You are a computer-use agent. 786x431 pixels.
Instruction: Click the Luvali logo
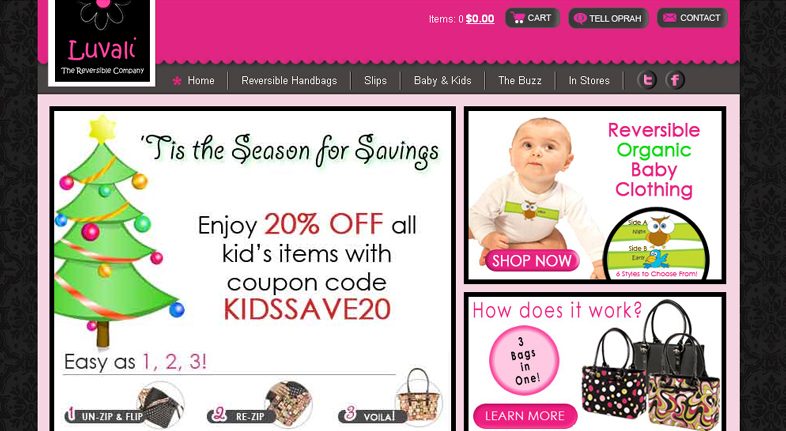[102, 42]
